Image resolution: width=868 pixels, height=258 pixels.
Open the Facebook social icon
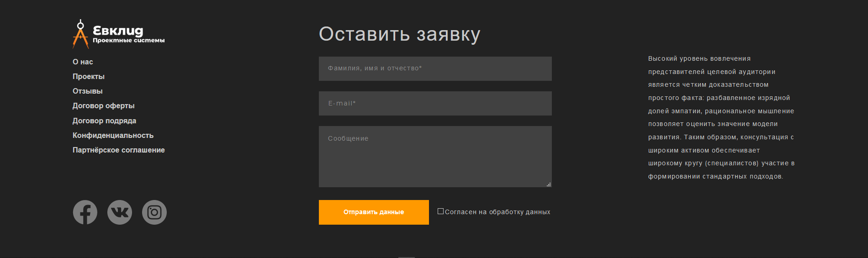tap(85, 212)
